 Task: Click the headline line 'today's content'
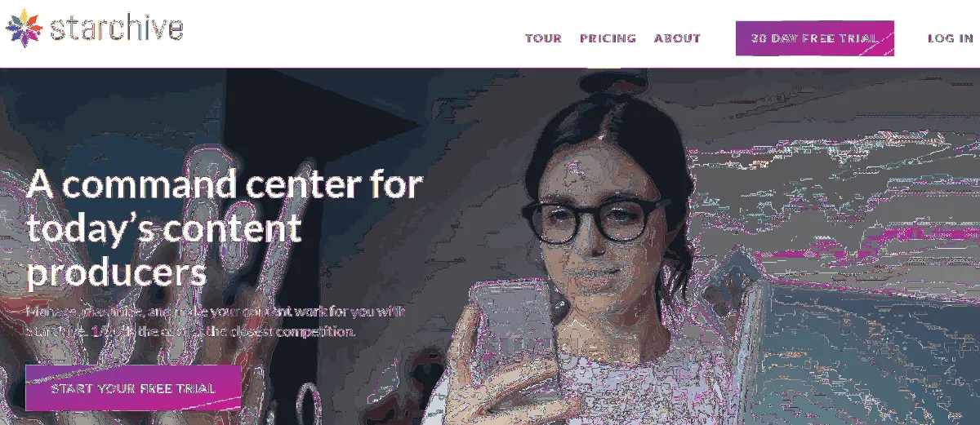[163, 228]
